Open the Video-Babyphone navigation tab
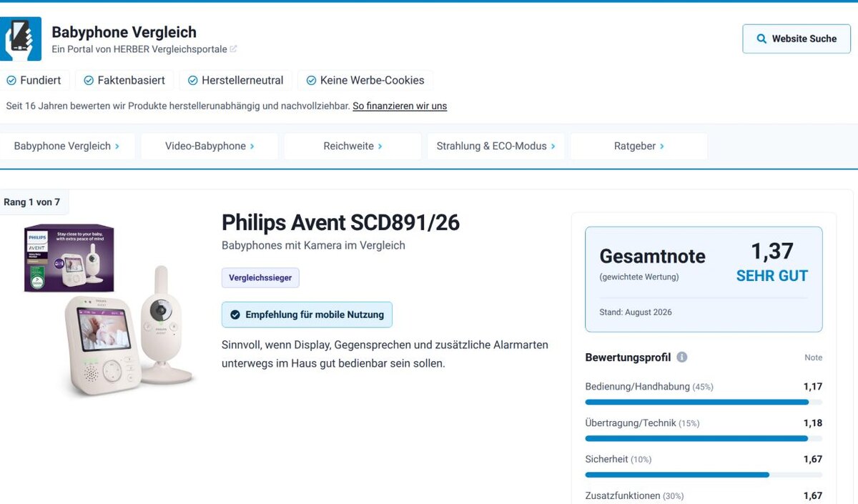This screenshot has height=504, width=858. tap(209, 146)
